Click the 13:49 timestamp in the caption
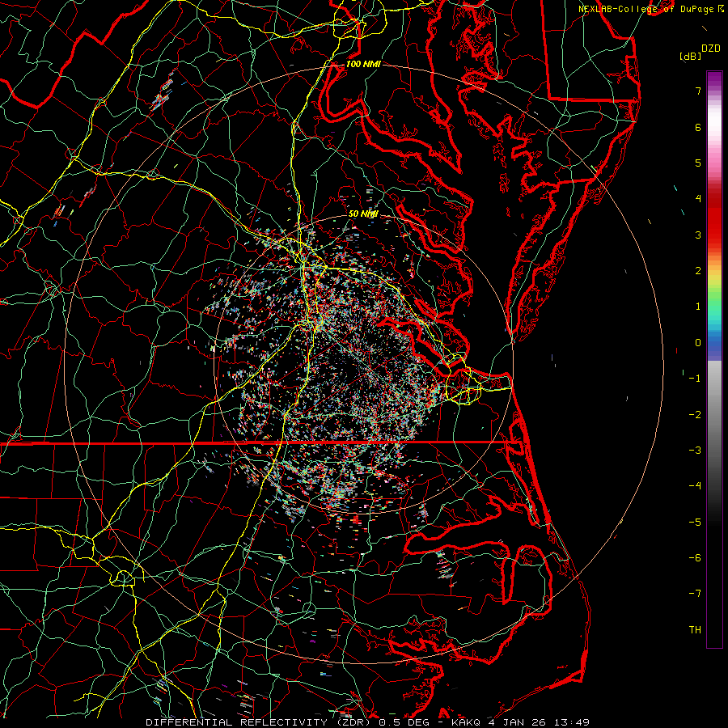The image size is (728, 728). 571,722
